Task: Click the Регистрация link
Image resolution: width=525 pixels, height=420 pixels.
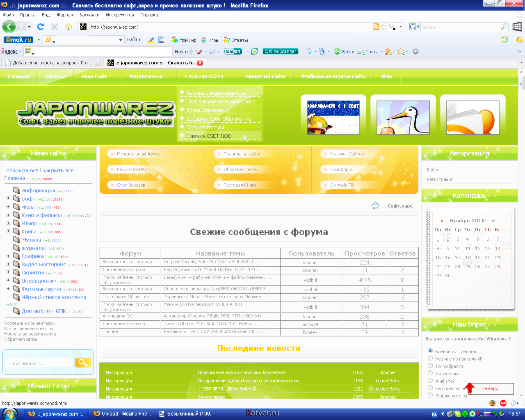Action: [440, 179]
